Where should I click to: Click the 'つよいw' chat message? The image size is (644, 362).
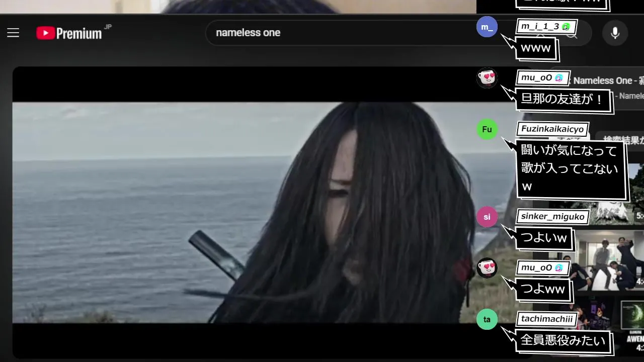coord(544,239)
